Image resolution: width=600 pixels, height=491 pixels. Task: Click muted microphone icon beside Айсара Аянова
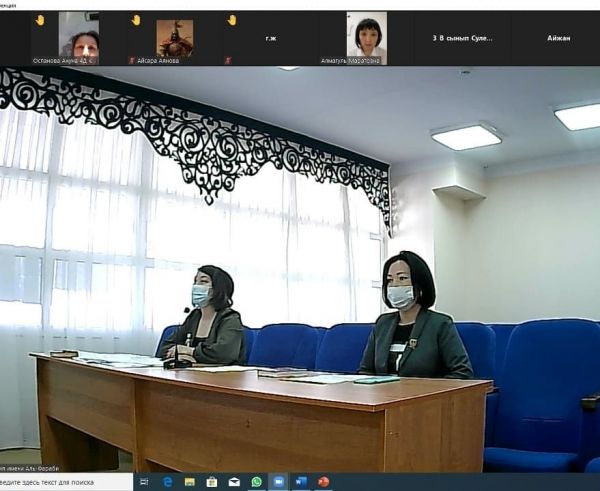133,60
